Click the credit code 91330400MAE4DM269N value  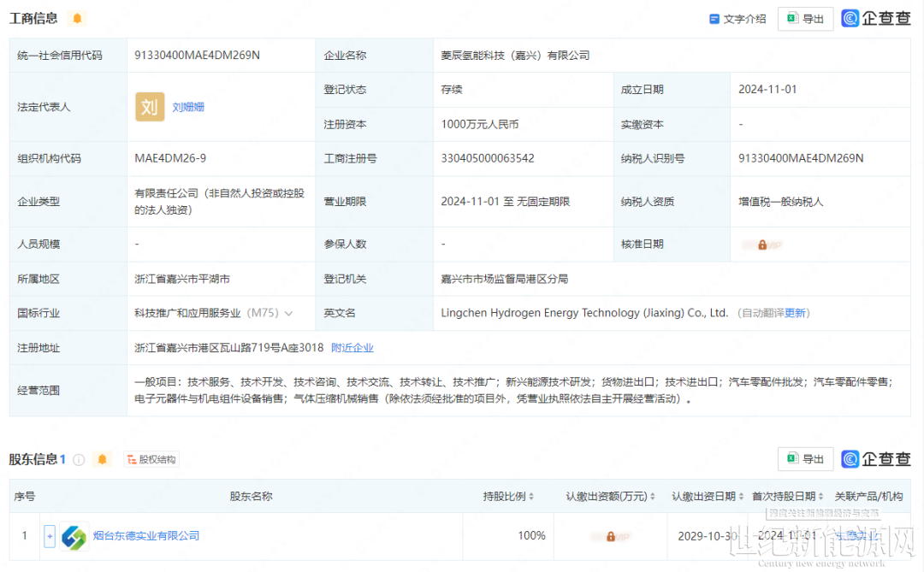pos(197,55)
